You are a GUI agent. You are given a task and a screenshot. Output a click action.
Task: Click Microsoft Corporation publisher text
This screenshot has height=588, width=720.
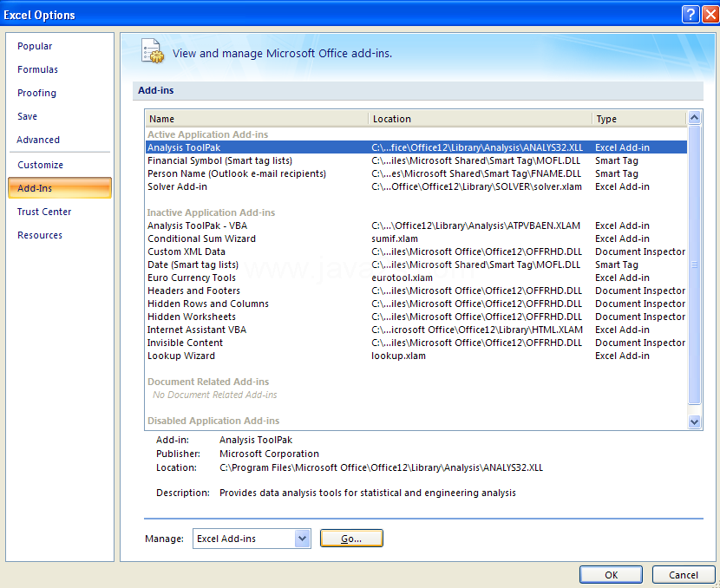[269, 454]
